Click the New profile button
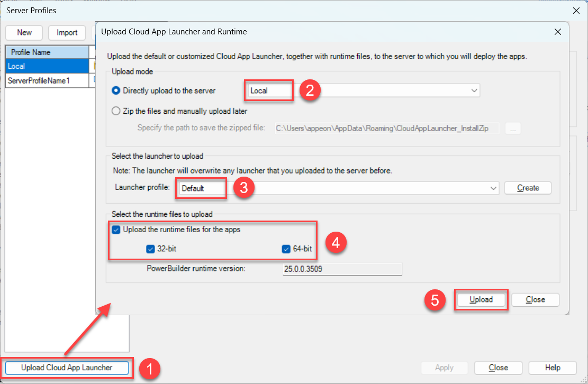The image size is (588, 384). (24, 32)
